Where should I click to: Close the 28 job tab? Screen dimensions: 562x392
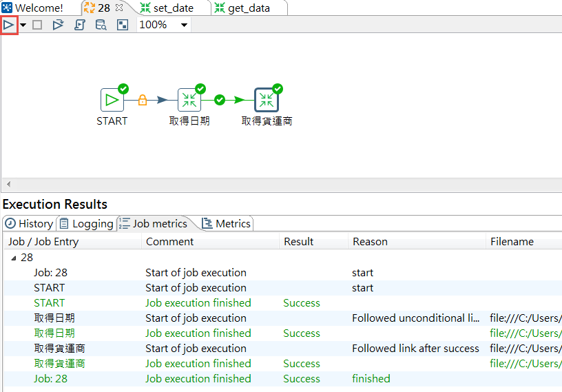tap(119, 8)
